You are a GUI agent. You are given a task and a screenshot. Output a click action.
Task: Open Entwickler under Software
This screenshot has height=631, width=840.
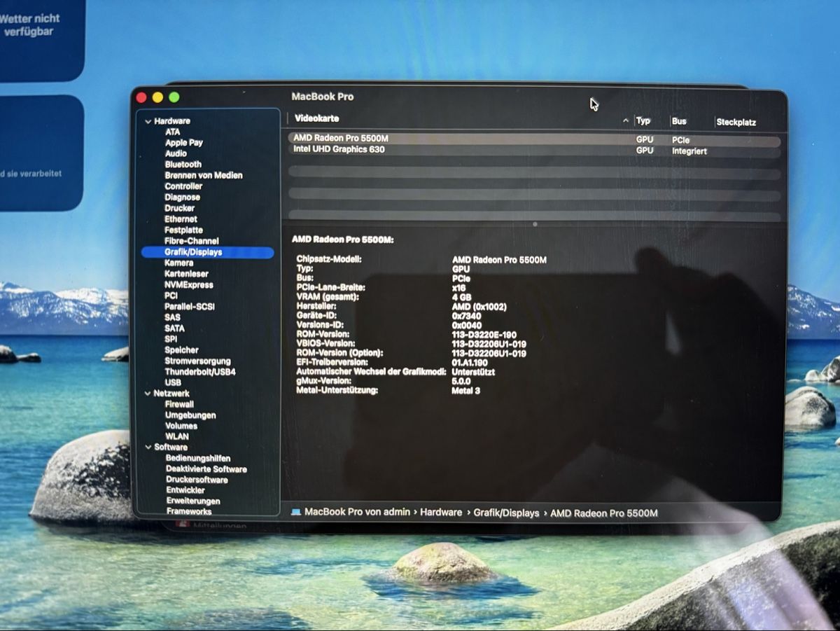point(185,490)
